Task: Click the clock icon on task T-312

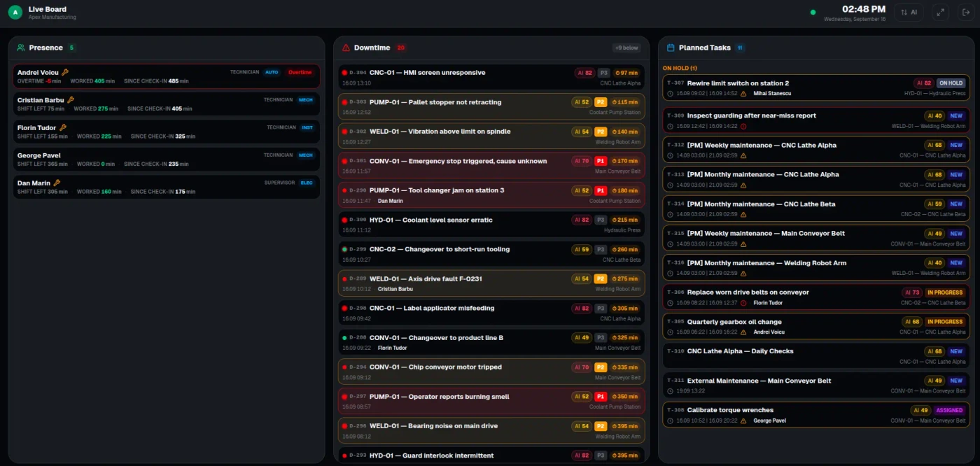Action: click(671, 156)
